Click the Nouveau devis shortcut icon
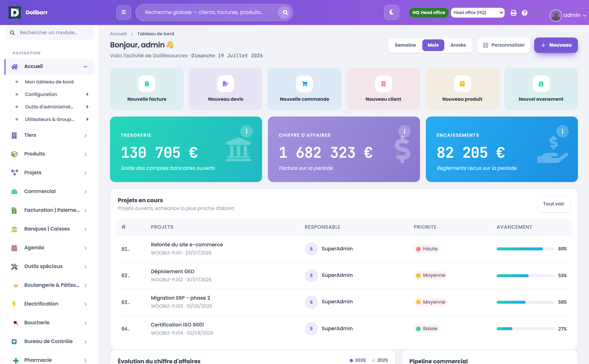The height and width of the screenshot is (364, 589). click(225, 84)
